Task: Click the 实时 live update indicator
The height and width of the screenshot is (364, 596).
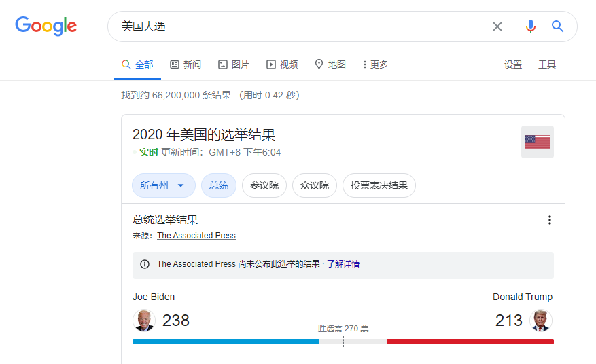Action: [x=148, y=152]
